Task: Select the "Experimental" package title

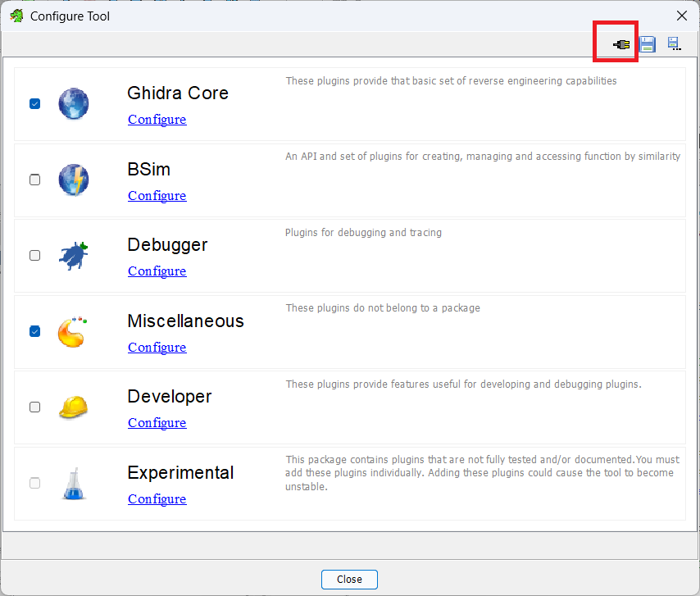Action: [x=180, y=472]
